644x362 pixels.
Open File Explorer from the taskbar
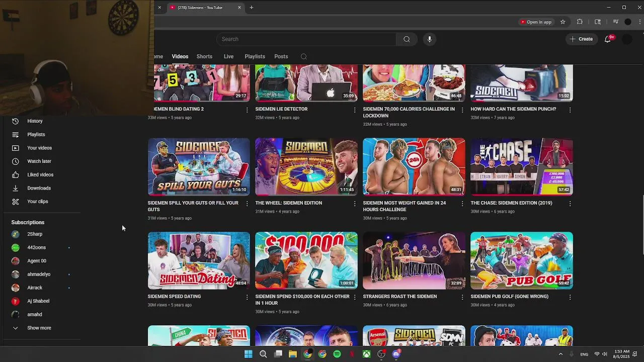click(x=293, y=354)
